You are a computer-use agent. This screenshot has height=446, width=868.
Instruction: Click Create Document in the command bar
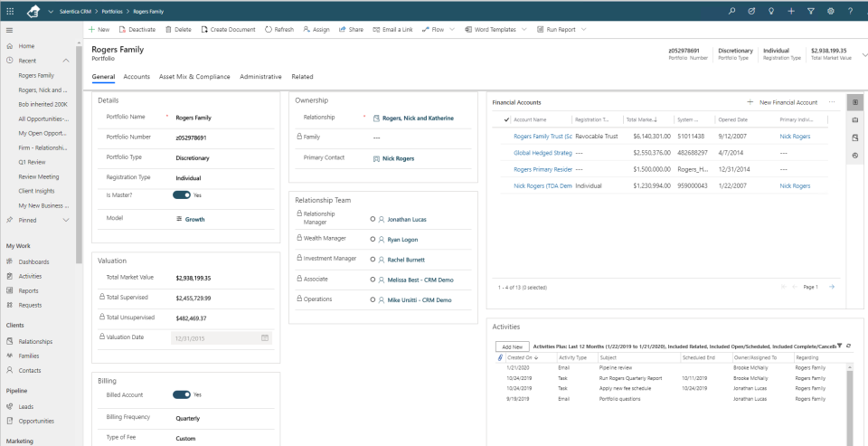point(228,29)
